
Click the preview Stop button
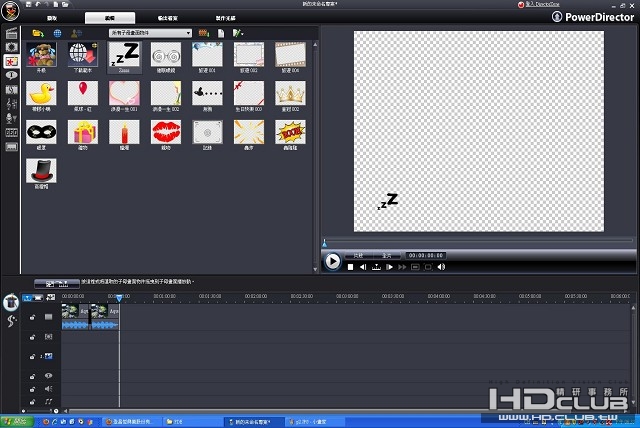tap(350, 267)
